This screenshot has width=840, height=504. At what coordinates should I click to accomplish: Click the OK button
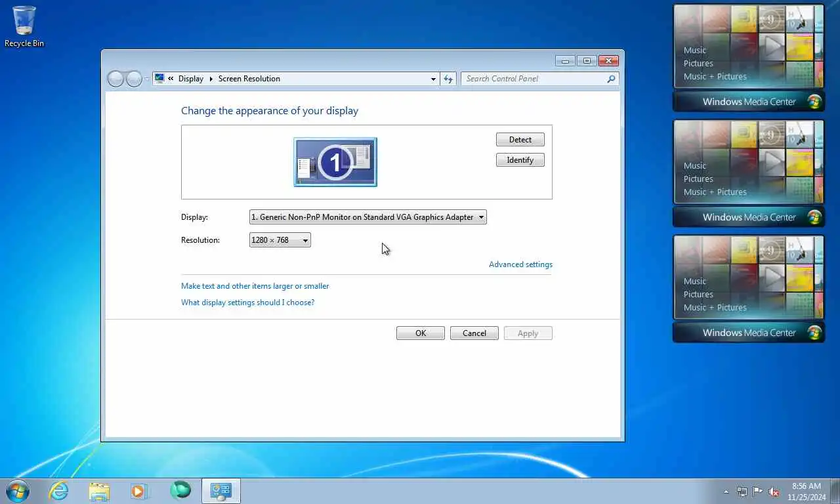click(421, 333)
